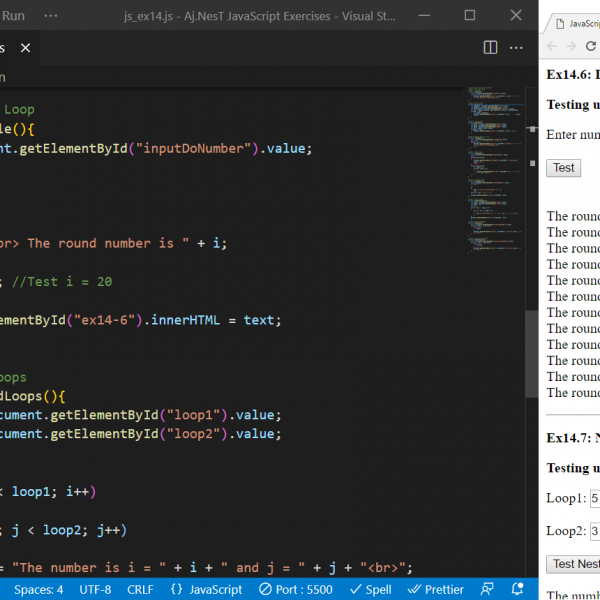This screenshot has height=600, width=600.
Task: Close the js_ex14.js editor tab
Action: pyautogui.click(x=25, y=48)
